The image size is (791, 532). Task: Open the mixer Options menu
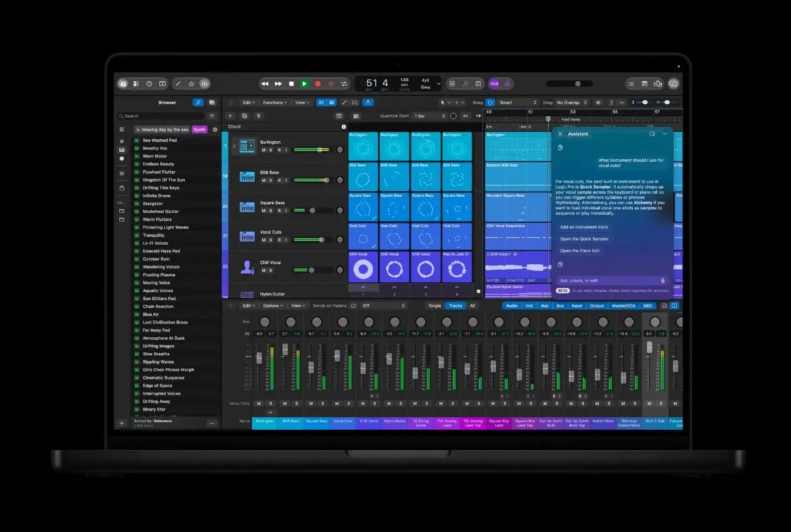coord(273,306)
